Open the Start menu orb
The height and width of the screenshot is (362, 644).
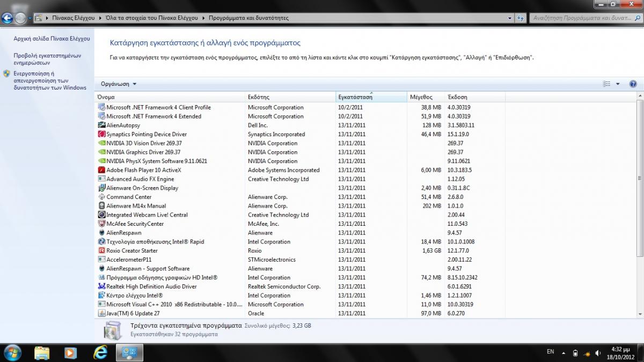point(12,352)
